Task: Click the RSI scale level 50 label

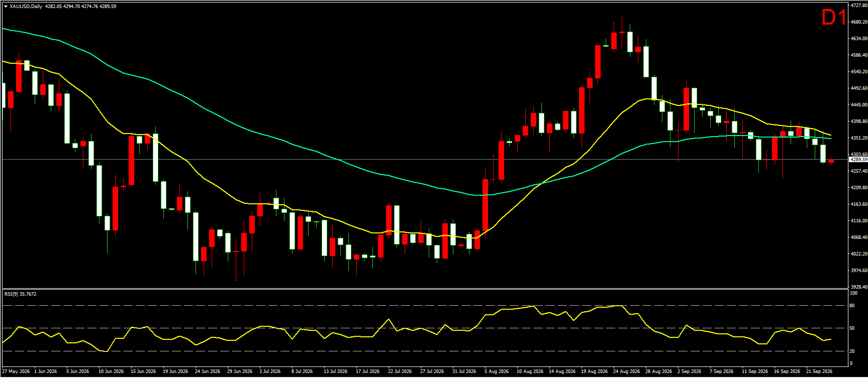Action: [852, 328]
